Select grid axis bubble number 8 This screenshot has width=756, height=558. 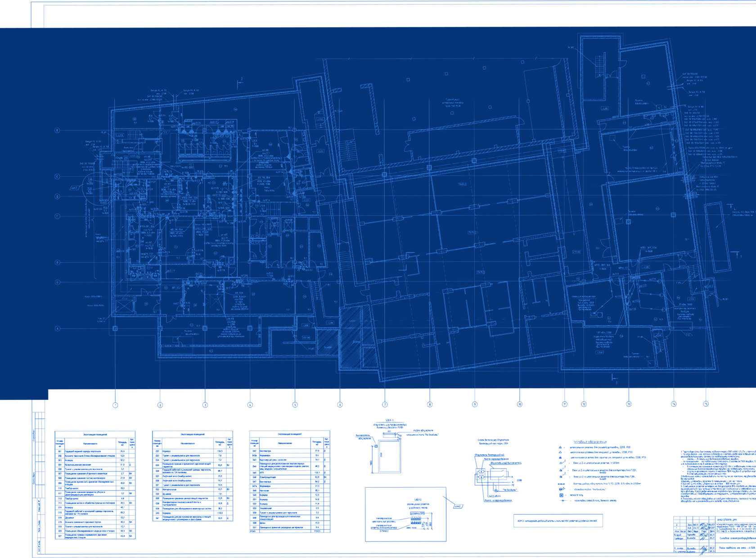point(430,404)
